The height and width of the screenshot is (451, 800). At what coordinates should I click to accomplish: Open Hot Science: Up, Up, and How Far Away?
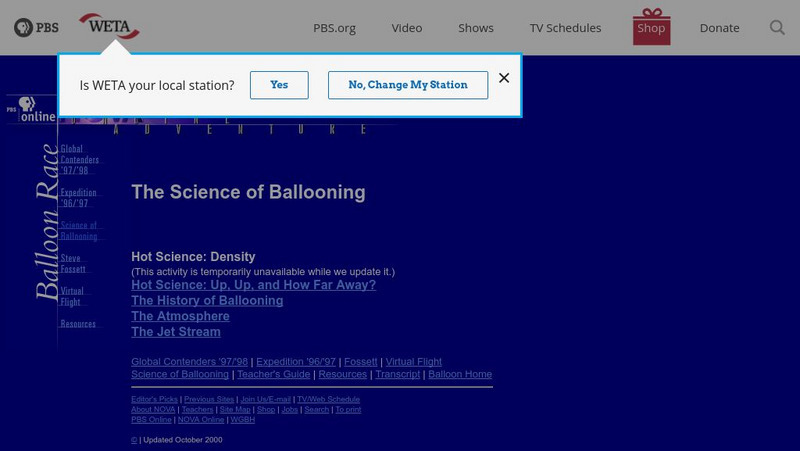click(254, 285)
